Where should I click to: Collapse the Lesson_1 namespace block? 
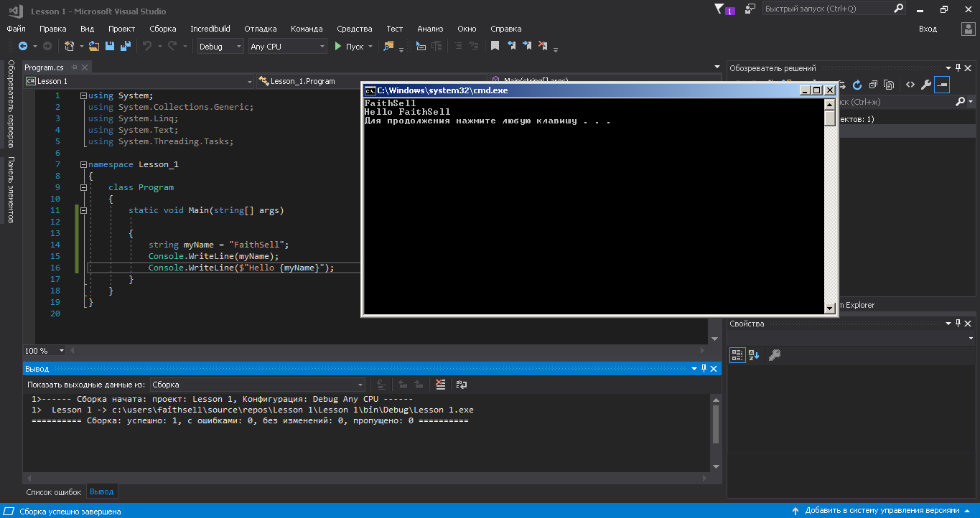[84, 164]
